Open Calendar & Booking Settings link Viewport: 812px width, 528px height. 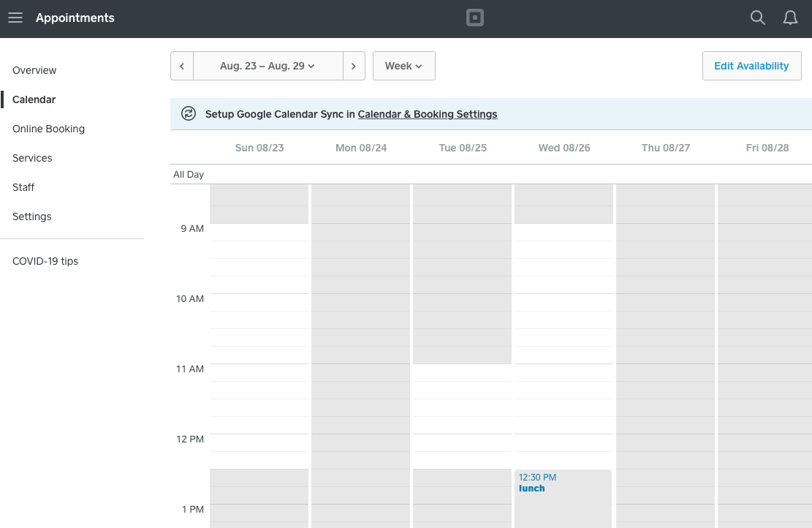428,114
